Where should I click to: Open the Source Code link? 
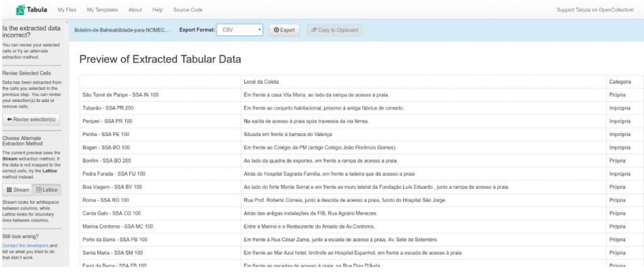187,10
